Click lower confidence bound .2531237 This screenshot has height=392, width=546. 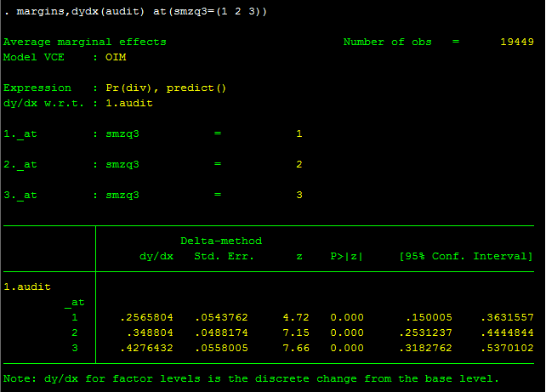tap(425, 332)
